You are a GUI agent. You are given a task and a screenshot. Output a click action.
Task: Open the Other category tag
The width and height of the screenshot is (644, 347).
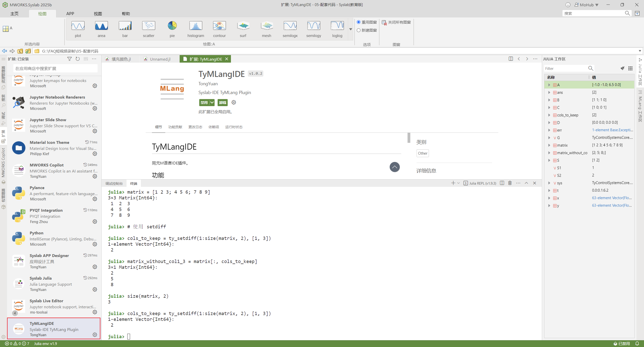(423, 153)
